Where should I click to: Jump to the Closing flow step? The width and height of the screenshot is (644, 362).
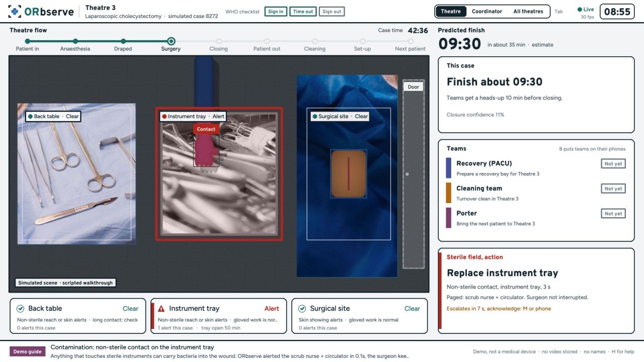[x=218, y=45]
